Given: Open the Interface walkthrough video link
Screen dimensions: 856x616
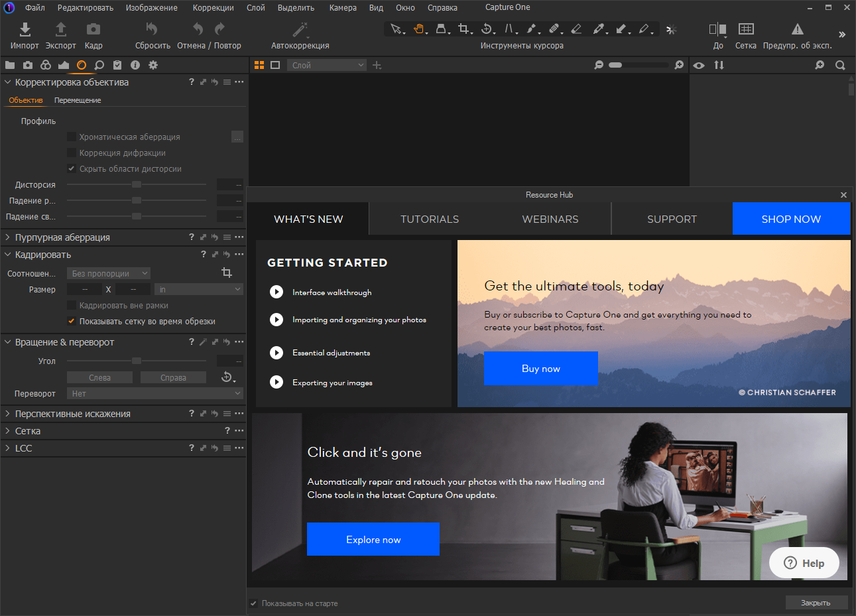Looking at the screenshot, I should coord(332,292).
